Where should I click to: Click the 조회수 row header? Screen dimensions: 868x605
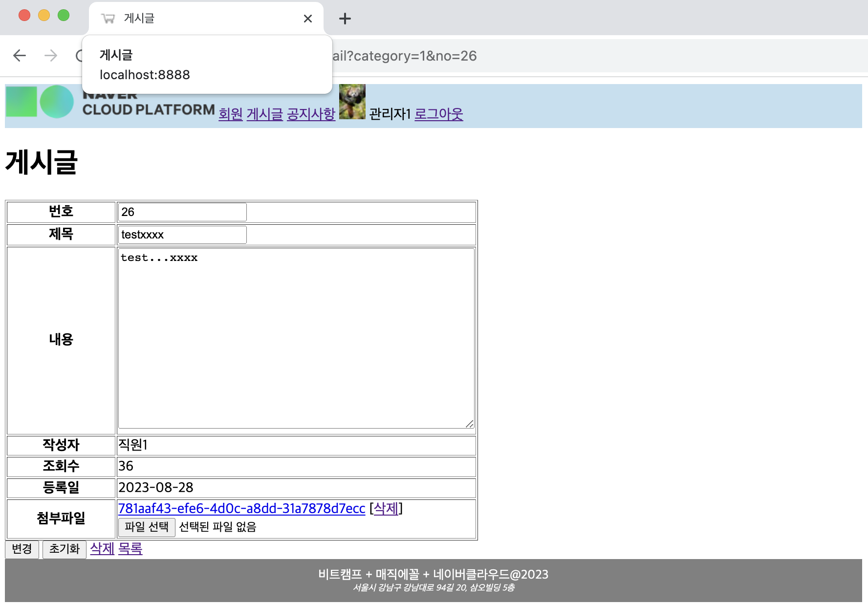pos(61,467)
